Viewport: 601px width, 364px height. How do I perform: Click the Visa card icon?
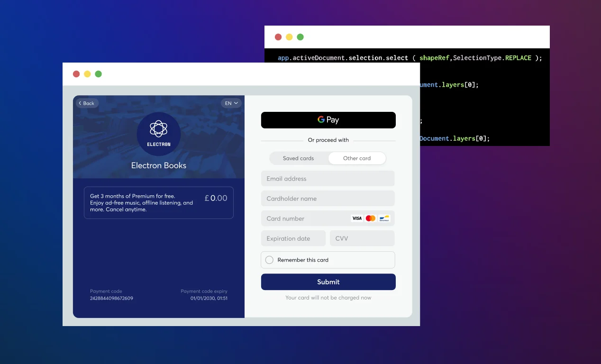point(357,218)
